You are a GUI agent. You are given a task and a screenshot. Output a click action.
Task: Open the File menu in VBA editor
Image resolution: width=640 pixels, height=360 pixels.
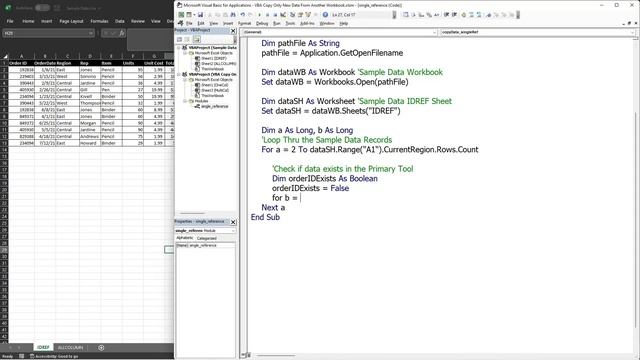[x=189, y=23]
